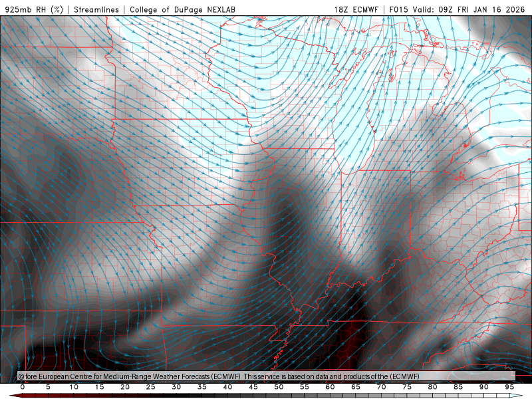This screenshot has width=532, height=399.
Task: Click the '925mb RH (%)' title label
Action: 35,9
